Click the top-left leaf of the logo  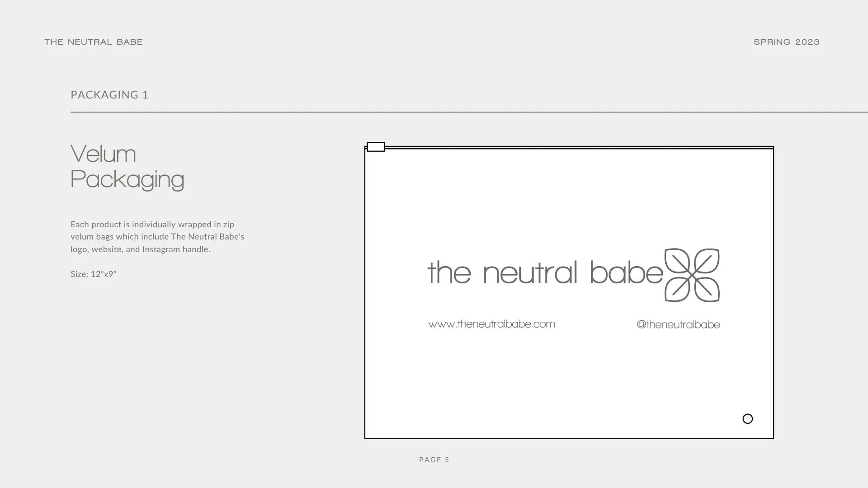tap(677, 260)
